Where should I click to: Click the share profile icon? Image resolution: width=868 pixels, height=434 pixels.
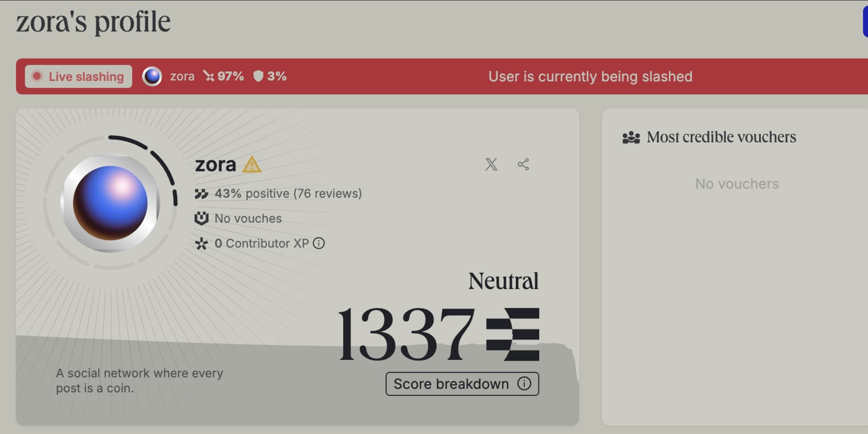point(523,164)
